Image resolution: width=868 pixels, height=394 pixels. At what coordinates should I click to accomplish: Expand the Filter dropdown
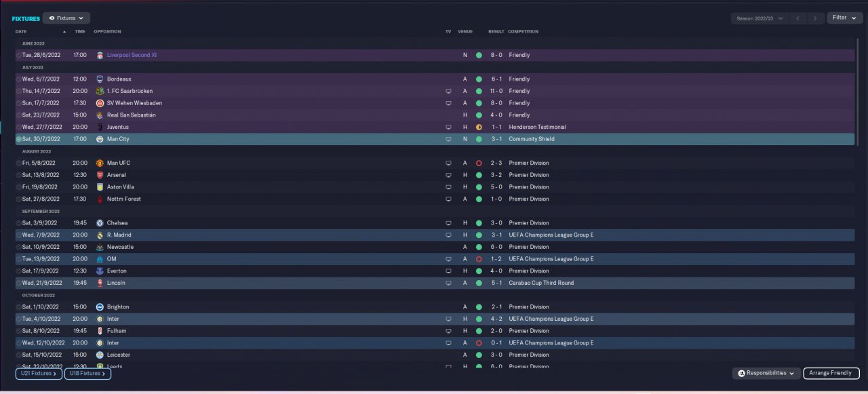click(x=844, y=18)
